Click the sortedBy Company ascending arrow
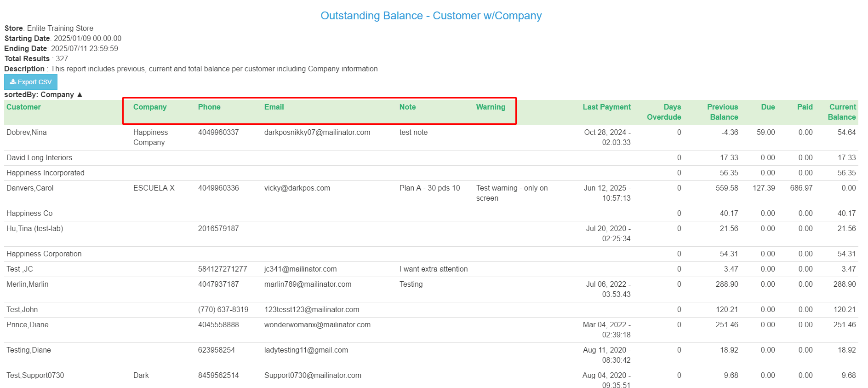 pos(80,94)
